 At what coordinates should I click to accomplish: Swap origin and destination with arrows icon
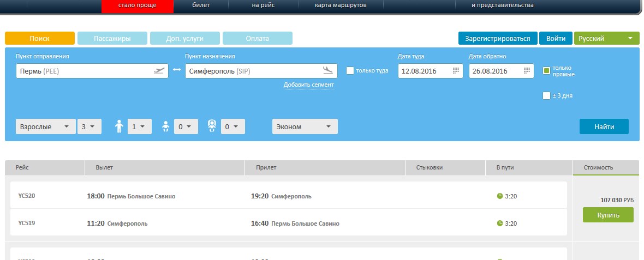point(177,71)
